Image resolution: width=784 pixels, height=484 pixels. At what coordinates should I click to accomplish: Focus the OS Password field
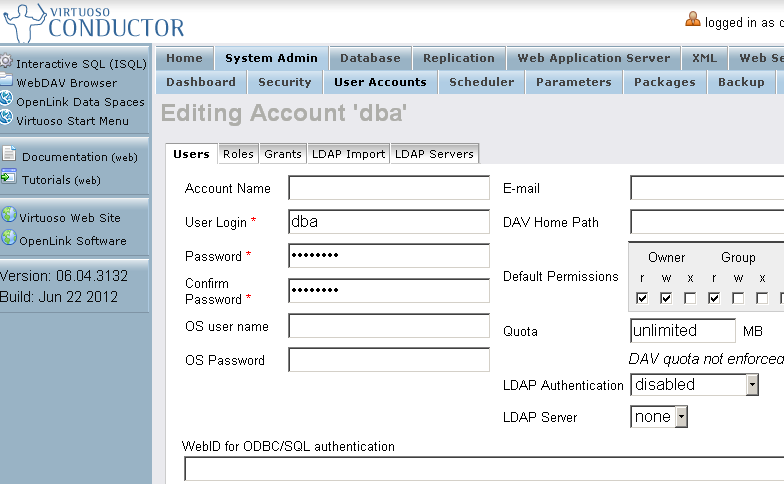coord(389,360)
